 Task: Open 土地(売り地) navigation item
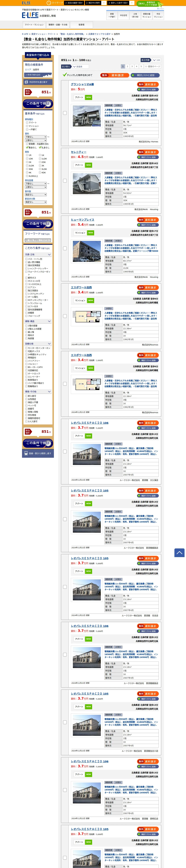pos(135,15)
